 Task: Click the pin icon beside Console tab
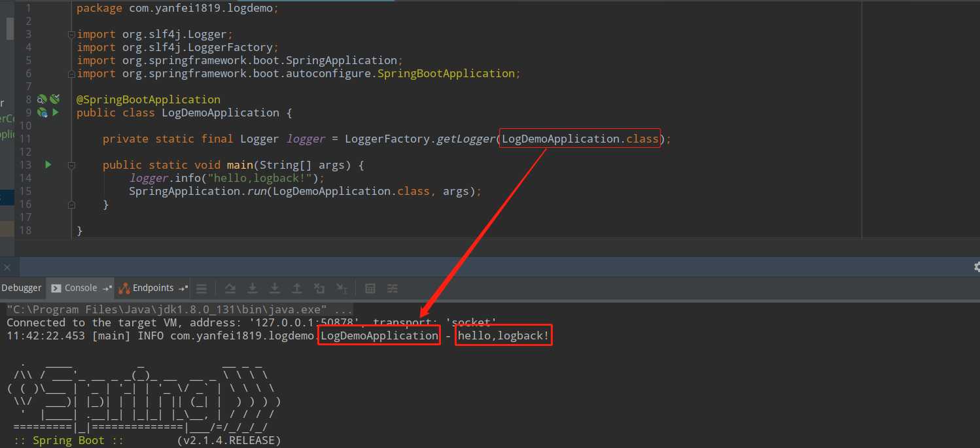(x=107, y=288)
